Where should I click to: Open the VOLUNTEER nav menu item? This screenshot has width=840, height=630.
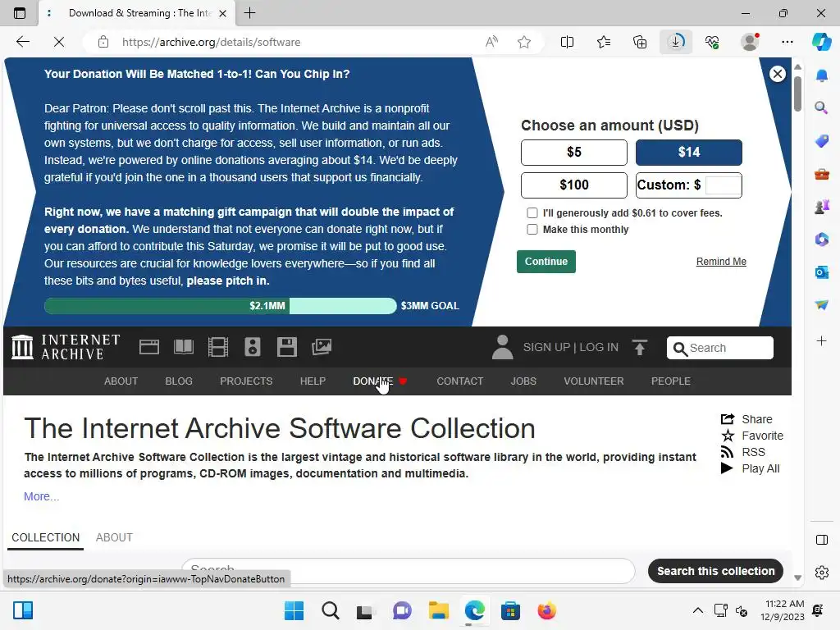tap(594, 381)
